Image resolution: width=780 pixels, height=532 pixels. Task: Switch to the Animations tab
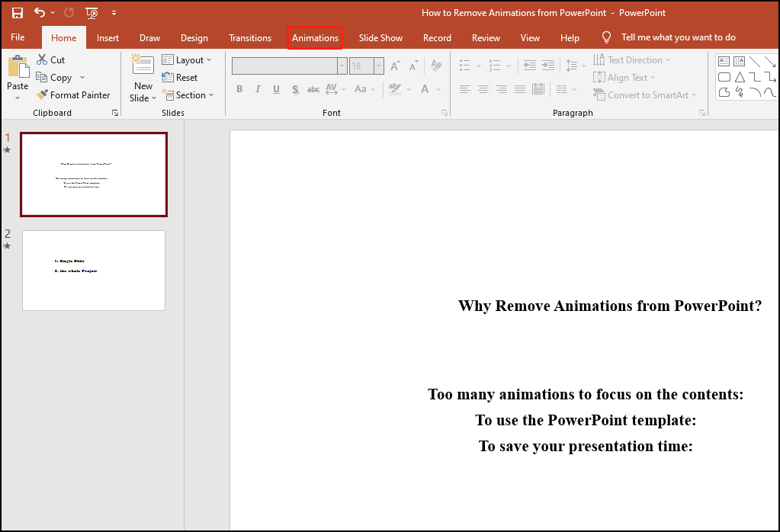tap(315, 37)
